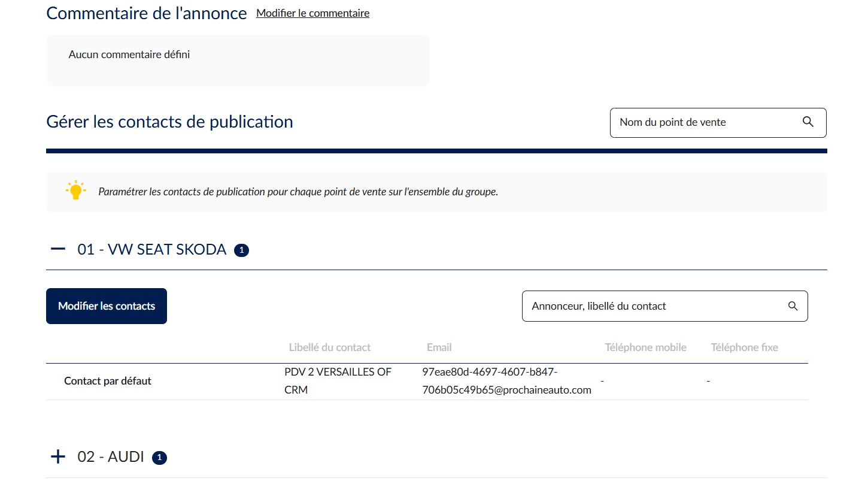Screen dimensions: 868x496
Task: Click the 'Modifier les contacts' button
Action: pyautogui.click(x=107, y=306)
